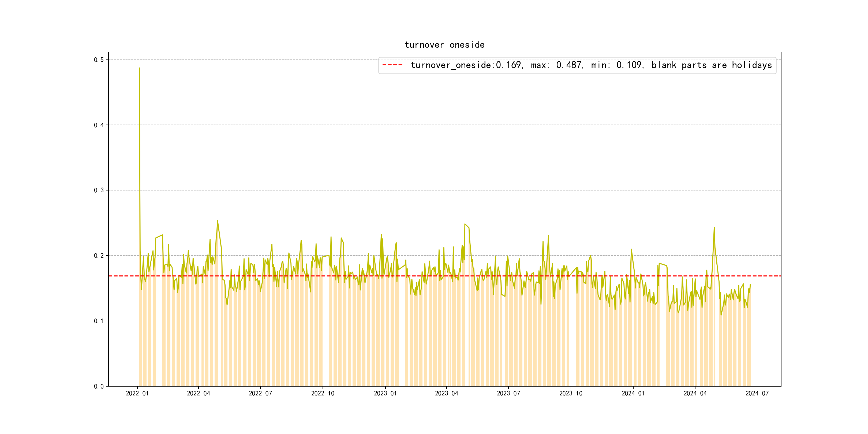Click the legend text showing turnover_oneside stats

click(x=591, y=65)
